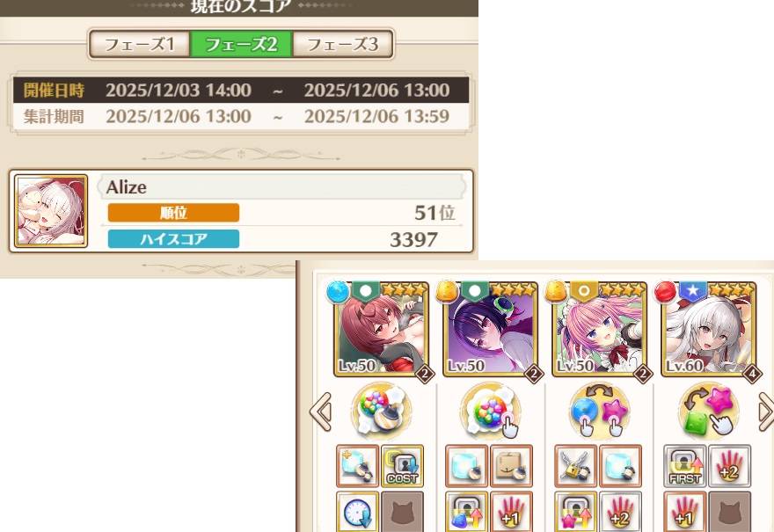Click the crossed swords padlock ability icon
The width and height of the screenshot is (774, 532).
(x=575, y=466)
